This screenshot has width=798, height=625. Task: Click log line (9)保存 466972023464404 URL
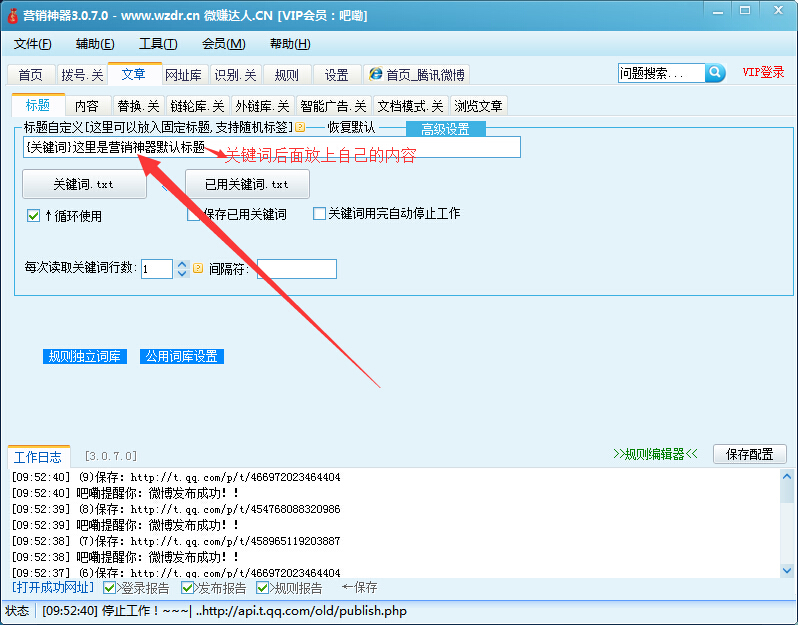[236, 477]
